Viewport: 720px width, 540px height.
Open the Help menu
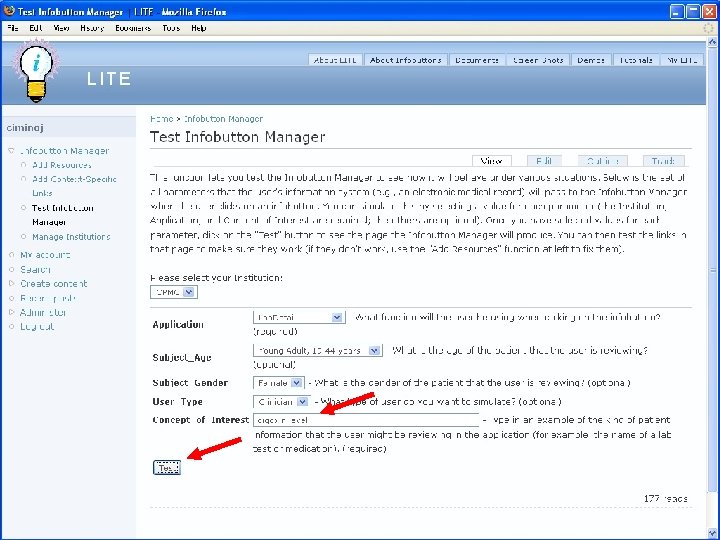198,28
